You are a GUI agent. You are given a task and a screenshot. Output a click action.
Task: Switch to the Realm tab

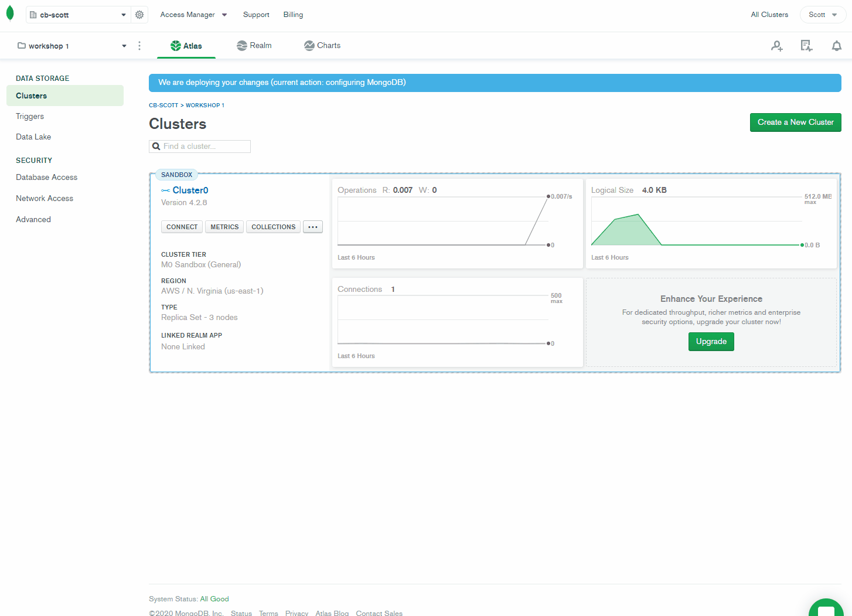tap(254, 46)
